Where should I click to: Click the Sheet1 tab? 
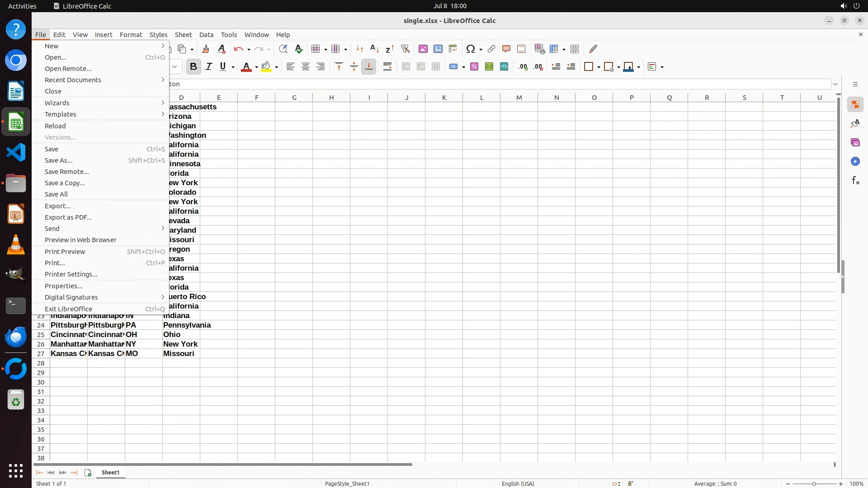(x=110, y=472)
